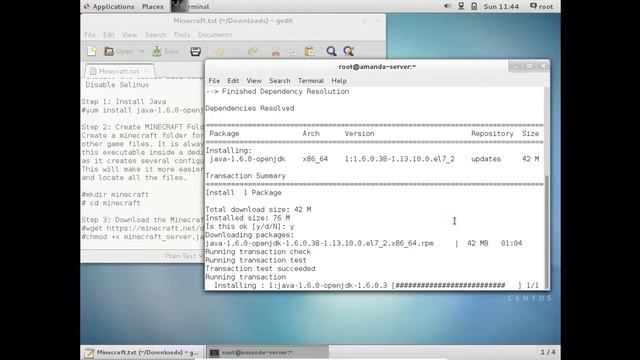Click 'Disable Selinux' text in gedit
Viewport: 640px width, 360px height.
117,85
